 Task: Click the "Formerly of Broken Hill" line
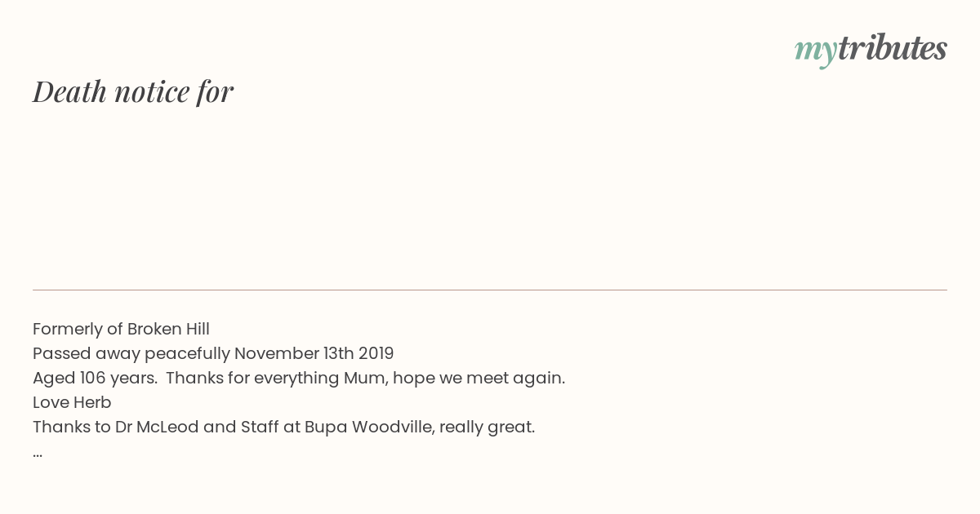(121, 329)
